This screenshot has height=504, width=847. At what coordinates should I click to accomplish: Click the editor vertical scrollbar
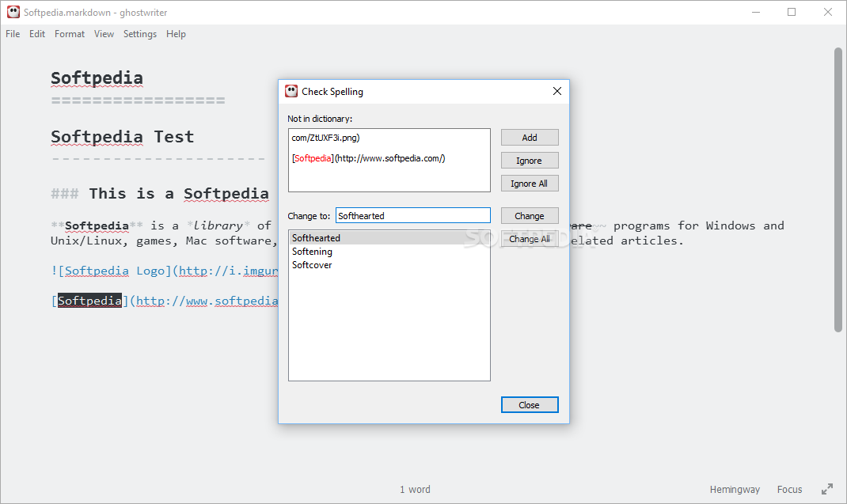[838, 189]
